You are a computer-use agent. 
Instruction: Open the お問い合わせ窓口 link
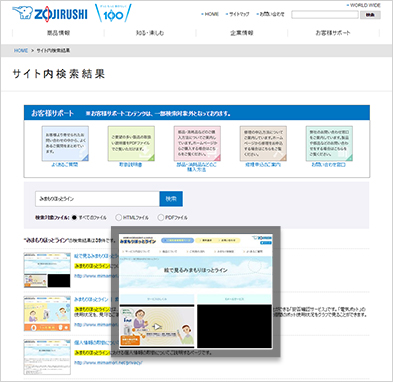pyautogui.click(x=329, y=164)
